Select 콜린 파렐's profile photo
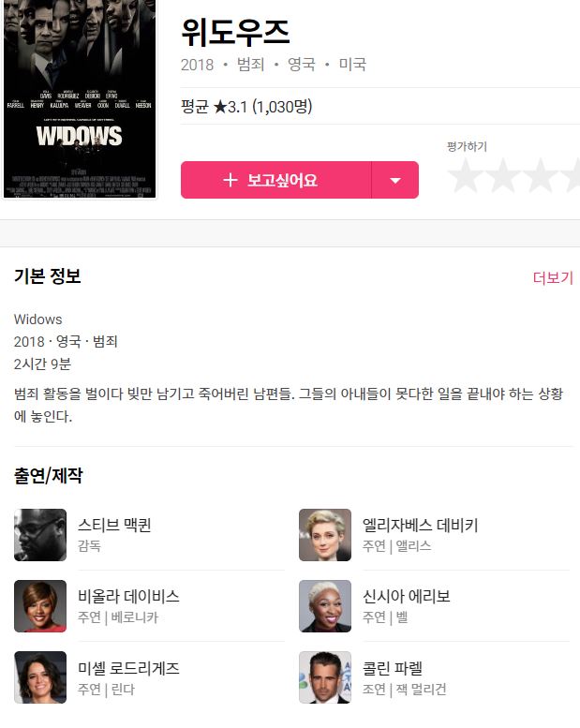The image size is (580, 728). coord(325,677)
